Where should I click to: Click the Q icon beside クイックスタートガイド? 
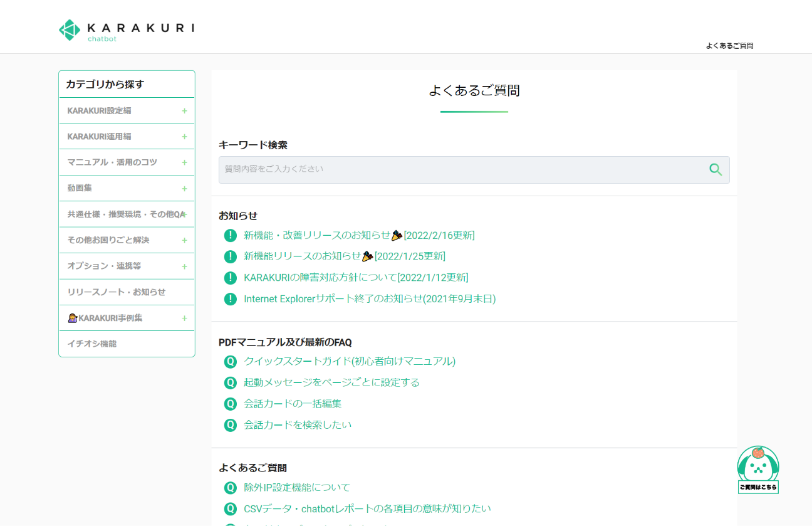coord(231,362)
